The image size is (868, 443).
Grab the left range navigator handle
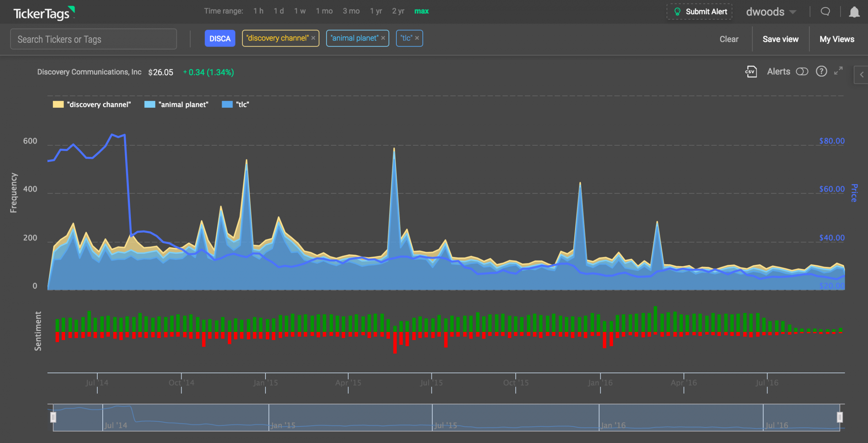53,417
